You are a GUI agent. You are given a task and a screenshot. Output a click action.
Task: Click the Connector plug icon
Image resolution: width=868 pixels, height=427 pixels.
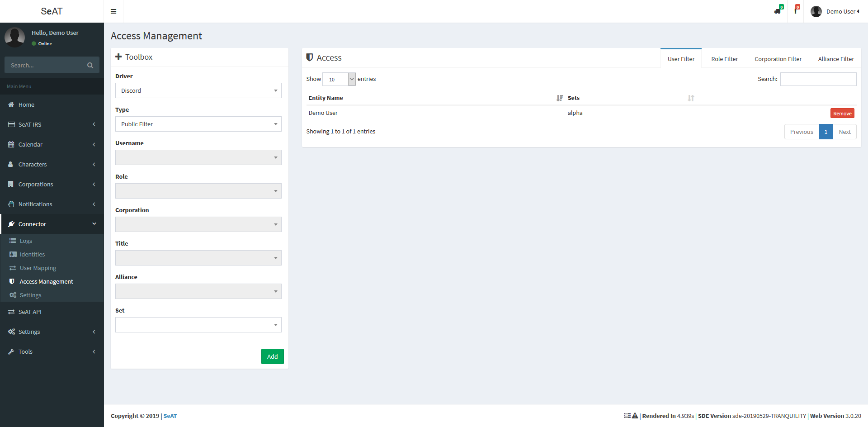pyautogui.click(x=11, y=224)
